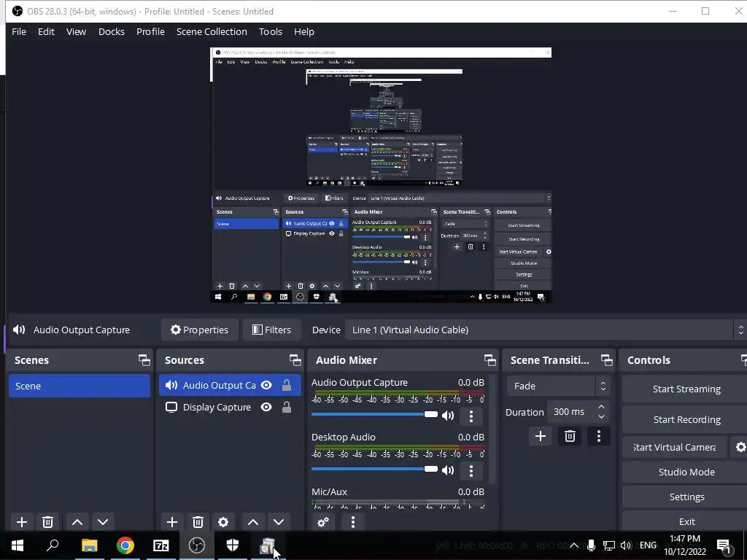Open Properties of selected source
This screenshot has height=560, width=747.
tap(200, 330)
